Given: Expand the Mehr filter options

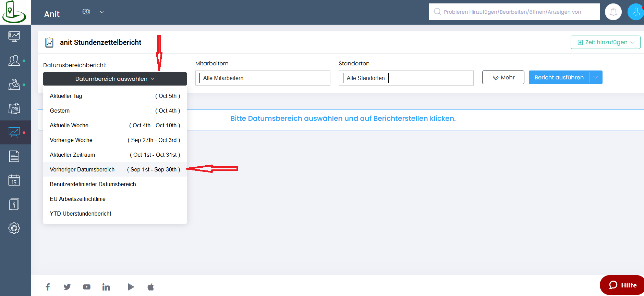Looking at the screenshot, I should tap(503, 77).
